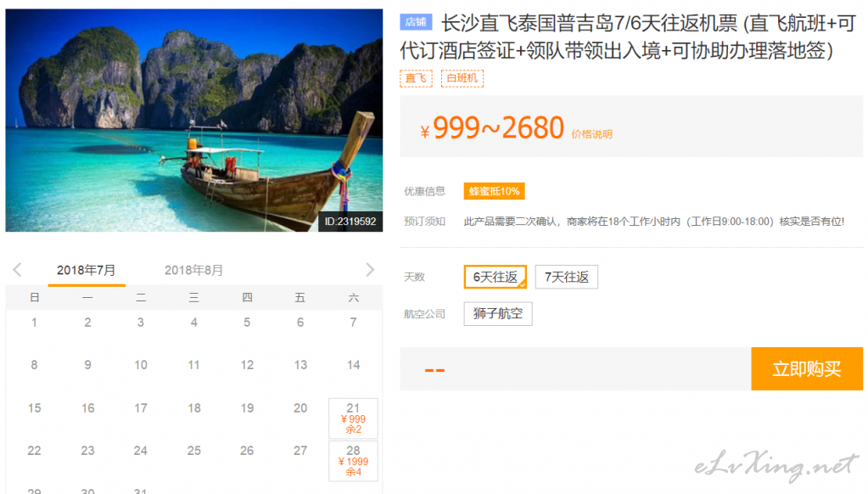Click calendar date 10
Screen dimensions: 868x494
pyautogui.click(x=141, y=365)
